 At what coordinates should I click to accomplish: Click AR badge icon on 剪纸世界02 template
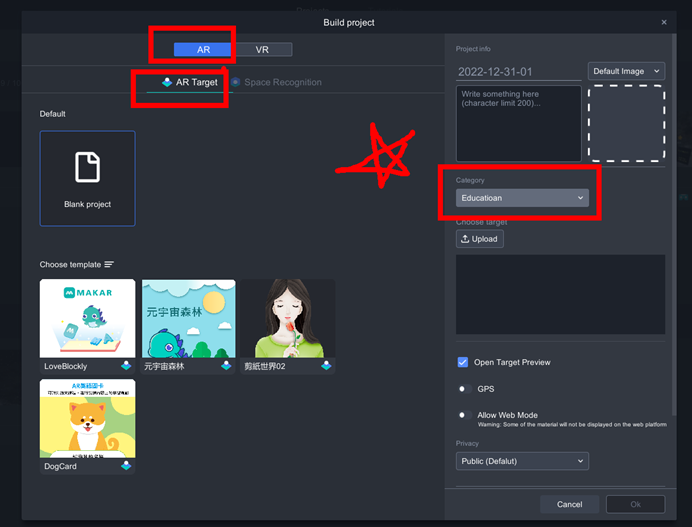tap(326, 366)
